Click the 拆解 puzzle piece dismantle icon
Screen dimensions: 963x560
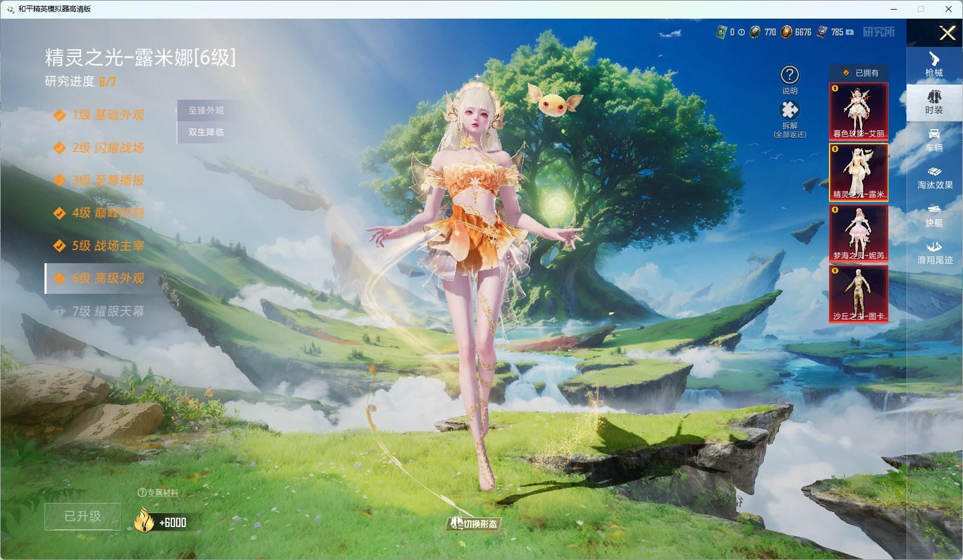789,111
